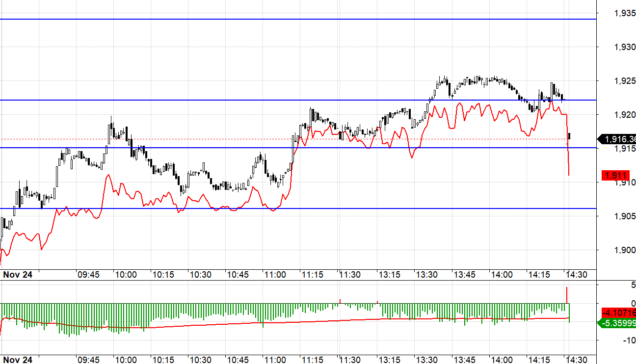Image resolution: width=636 pixels, height=364 pixels.
Task: Click the red 1,911 price tag
Action: 615,175
